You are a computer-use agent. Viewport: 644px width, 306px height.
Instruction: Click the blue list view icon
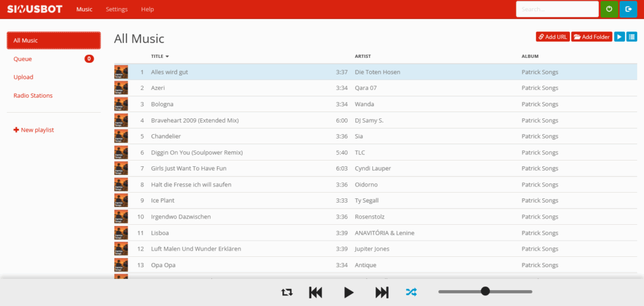tap(631, 37)
